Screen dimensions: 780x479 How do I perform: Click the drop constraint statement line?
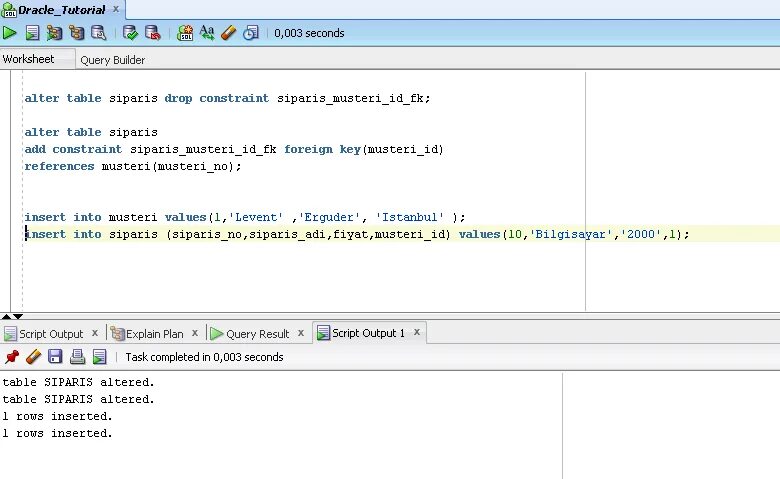227,98
